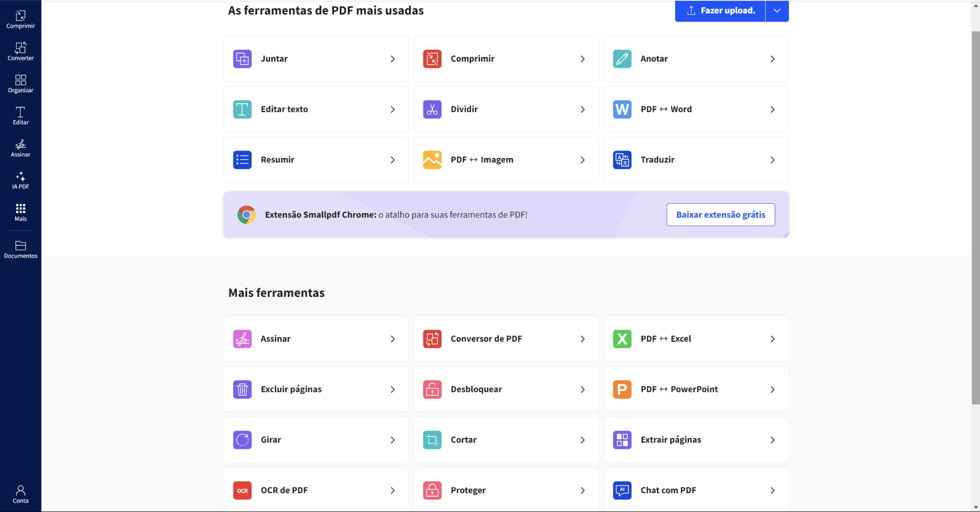Open IA PDF in the sidebar

[21, 180]
